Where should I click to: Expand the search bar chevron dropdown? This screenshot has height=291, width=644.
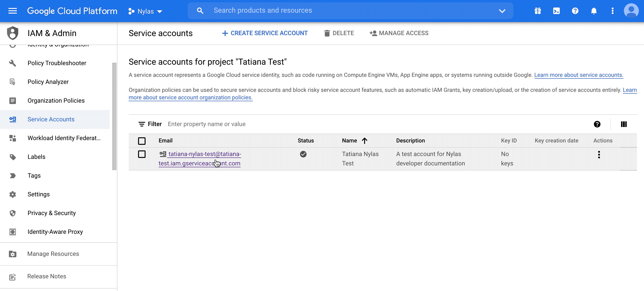click(x=502, y=11)
